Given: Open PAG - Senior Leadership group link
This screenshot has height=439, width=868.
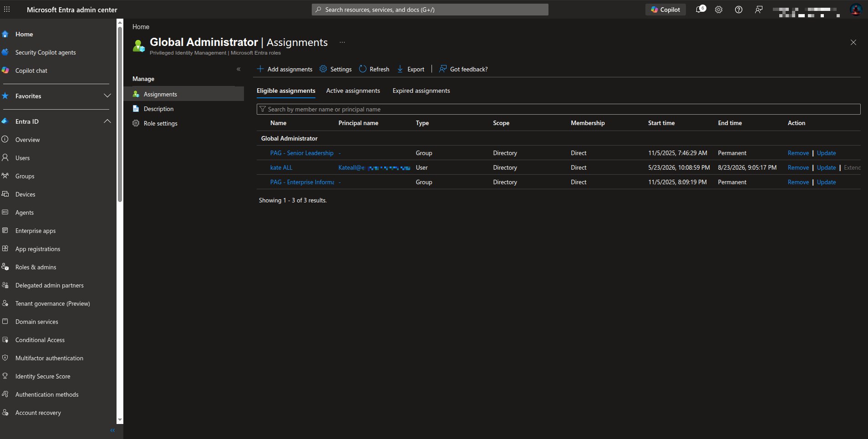Looking at the screenshot, I should [x=302, y=153].
